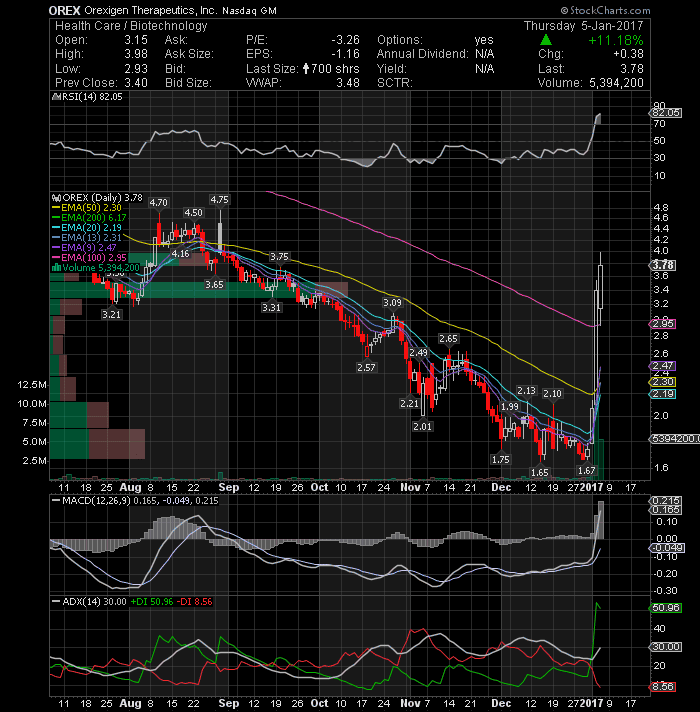Click the Health Care / Biotechnology sector text
The image size is (700, 712).
tap(131, 26)
